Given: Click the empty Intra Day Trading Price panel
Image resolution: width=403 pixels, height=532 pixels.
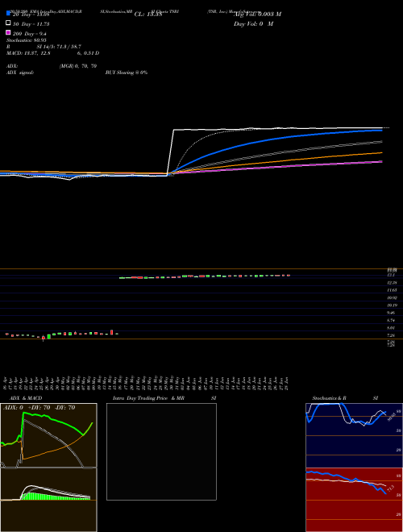Looking at the screenshot, I should pyautogui.click(x=161, y=451).
